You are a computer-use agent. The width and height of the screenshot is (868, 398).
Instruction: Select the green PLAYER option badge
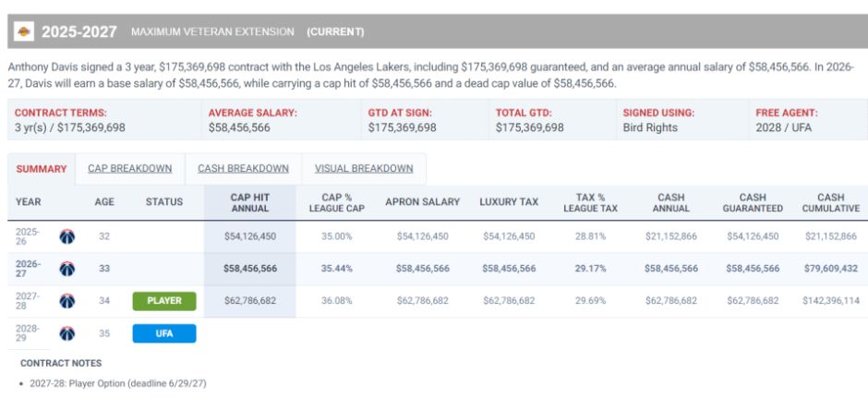[164, 301]
